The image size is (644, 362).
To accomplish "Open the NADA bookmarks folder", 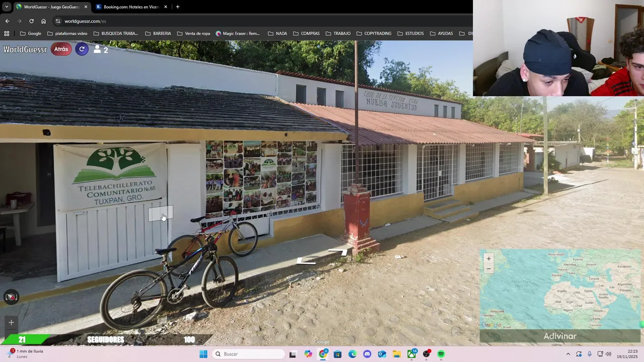I will point(278,34).
